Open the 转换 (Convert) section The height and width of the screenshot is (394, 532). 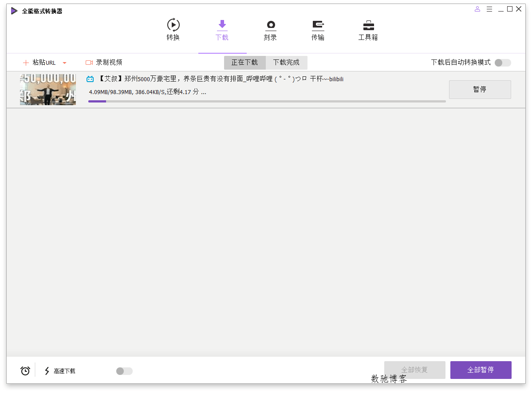[173, 30]
